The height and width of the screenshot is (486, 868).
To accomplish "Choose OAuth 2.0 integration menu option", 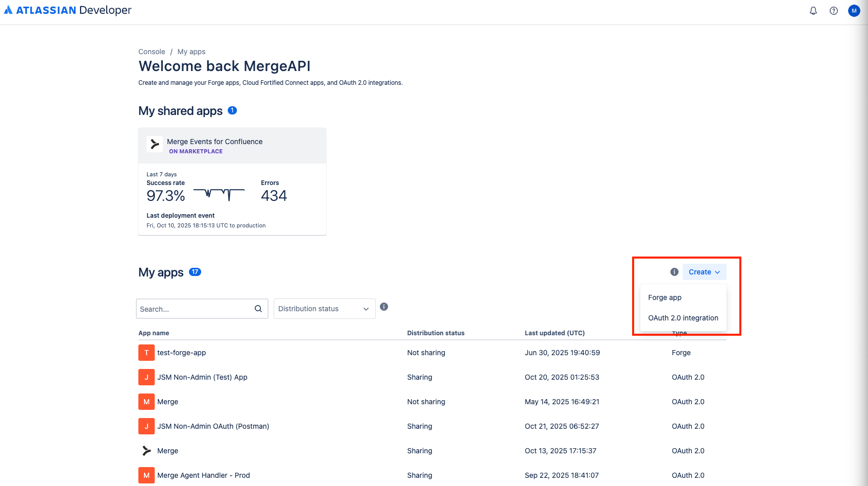I will click(683, 318).
